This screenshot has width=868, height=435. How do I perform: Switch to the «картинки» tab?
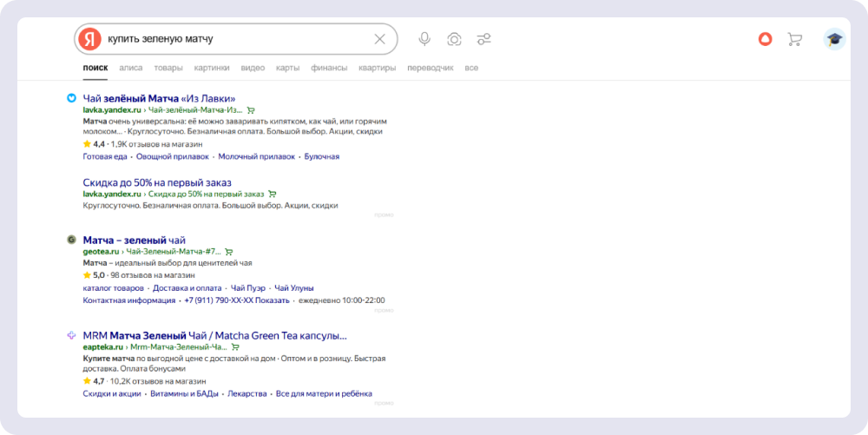(212, 68)
